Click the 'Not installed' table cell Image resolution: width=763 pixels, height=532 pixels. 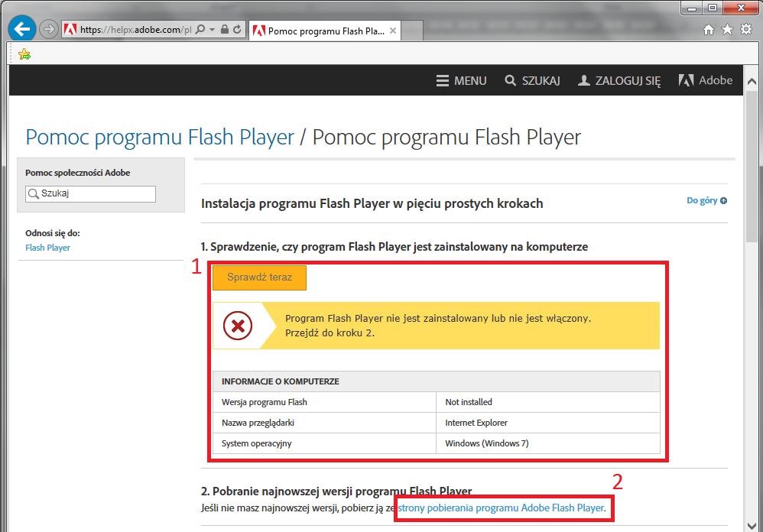[x=548, y=402]
